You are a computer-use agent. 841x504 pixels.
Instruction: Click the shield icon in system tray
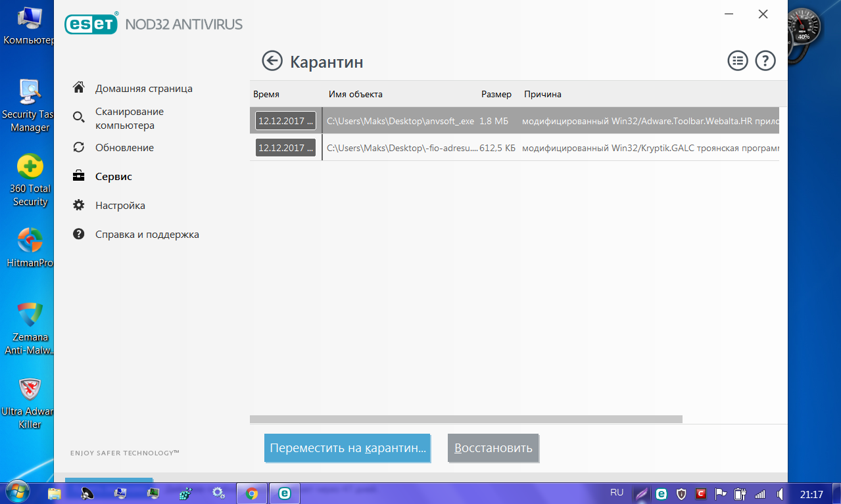(x=681, y=493)
